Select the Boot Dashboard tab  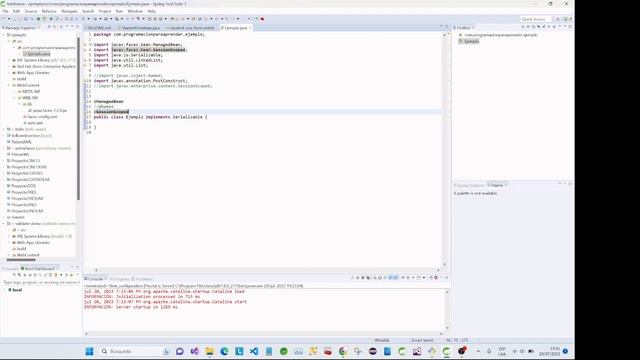click(x=39, y=269)
